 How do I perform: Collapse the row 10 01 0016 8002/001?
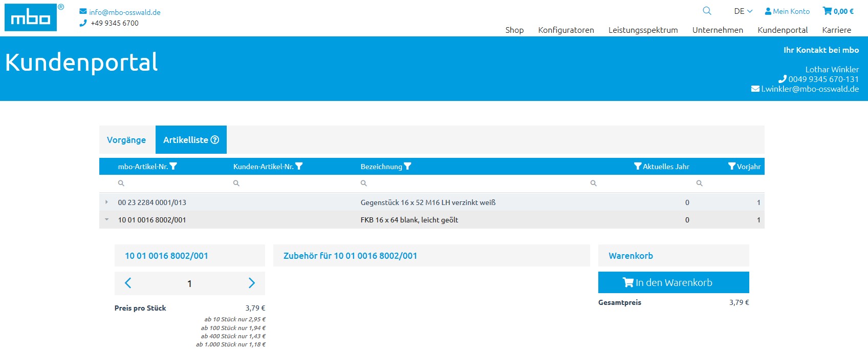tap(106, 220)
